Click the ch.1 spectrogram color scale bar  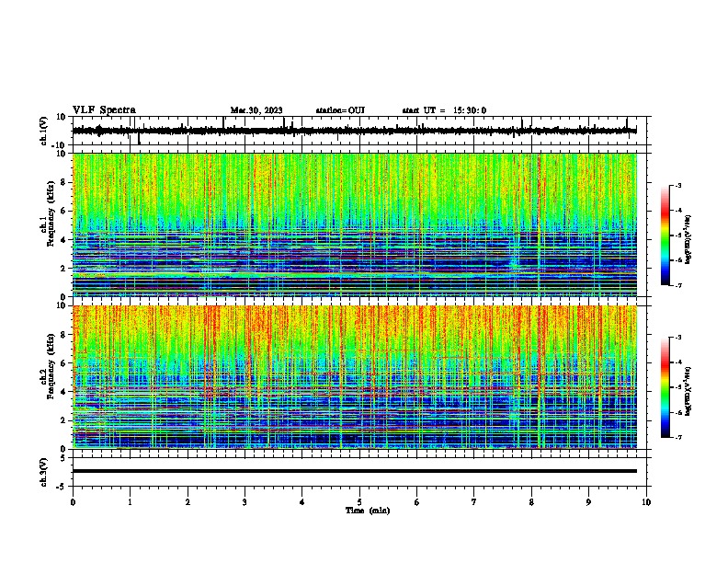[x=665, y=236]
